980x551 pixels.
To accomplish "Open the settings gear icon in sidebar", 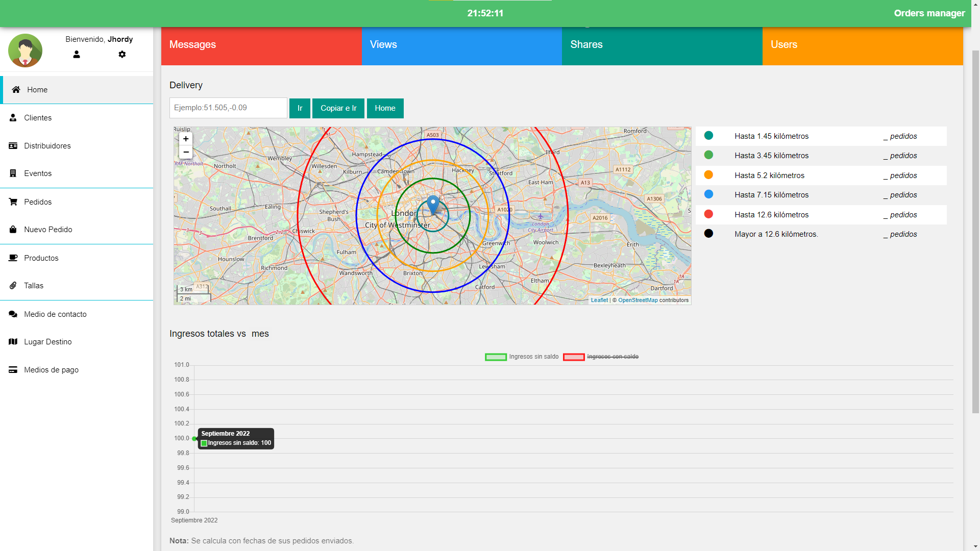I will click(x=122, y=54).
